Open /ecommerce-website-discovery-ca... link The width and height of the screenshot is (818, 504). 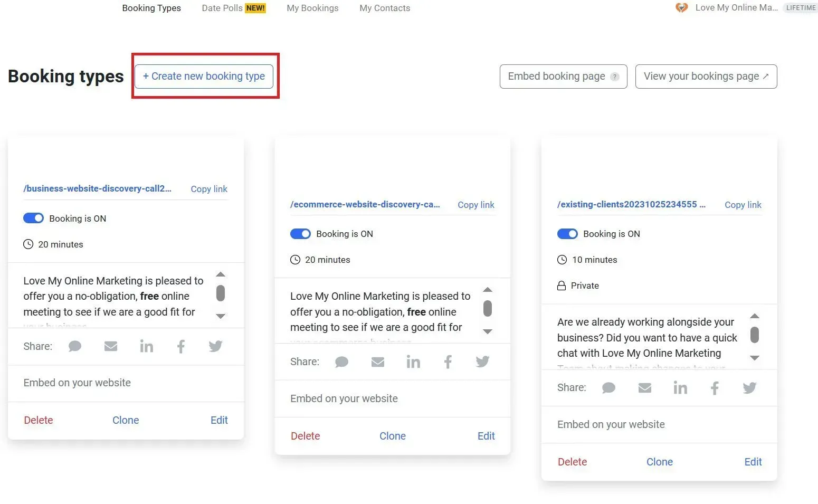click(x=365, y=204)
